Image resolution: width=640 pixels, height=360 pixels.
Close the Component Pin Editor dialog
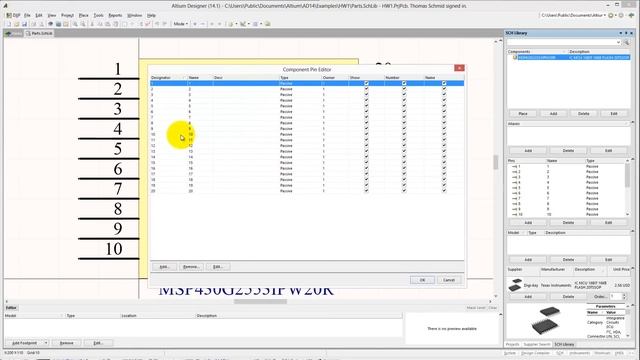pyautogui.click(x=459, y=68)
